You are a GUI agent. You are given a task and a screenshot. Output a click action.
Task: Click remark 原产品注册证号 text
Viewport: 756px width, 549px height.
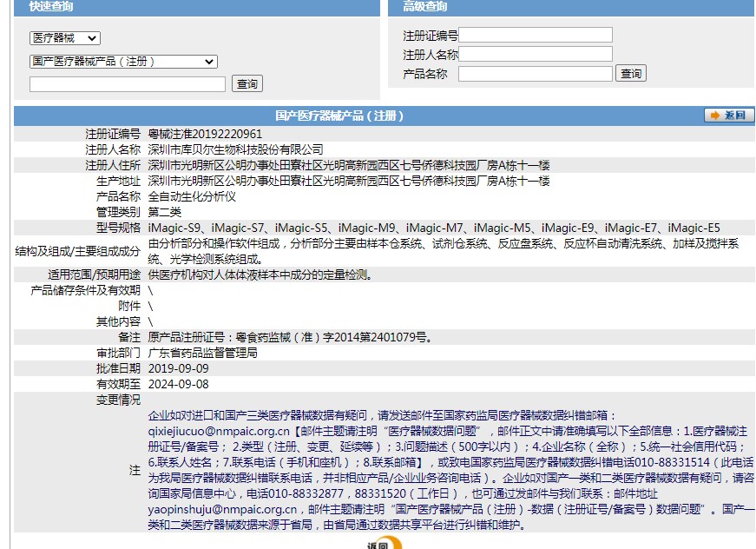point(290,337)
